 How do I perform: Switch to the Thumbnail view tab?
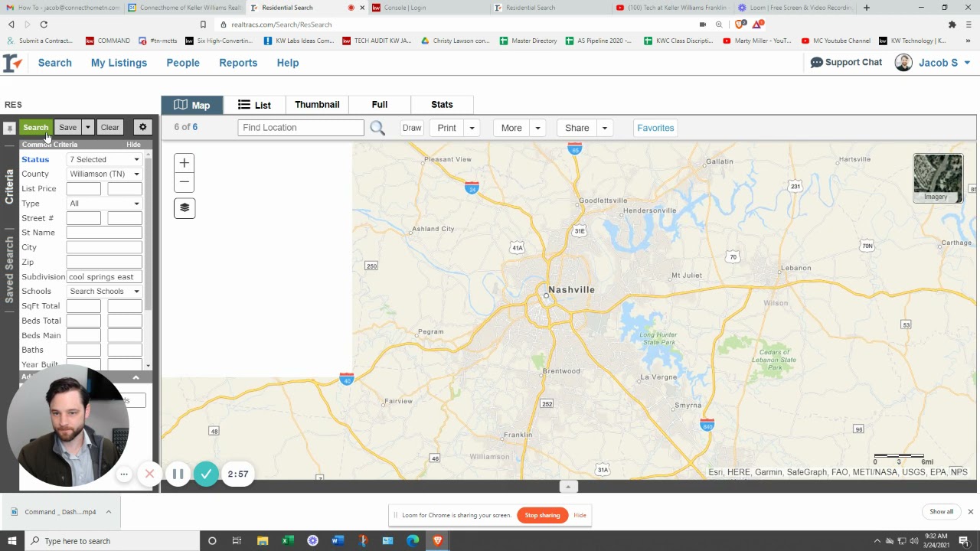(317, 105)
